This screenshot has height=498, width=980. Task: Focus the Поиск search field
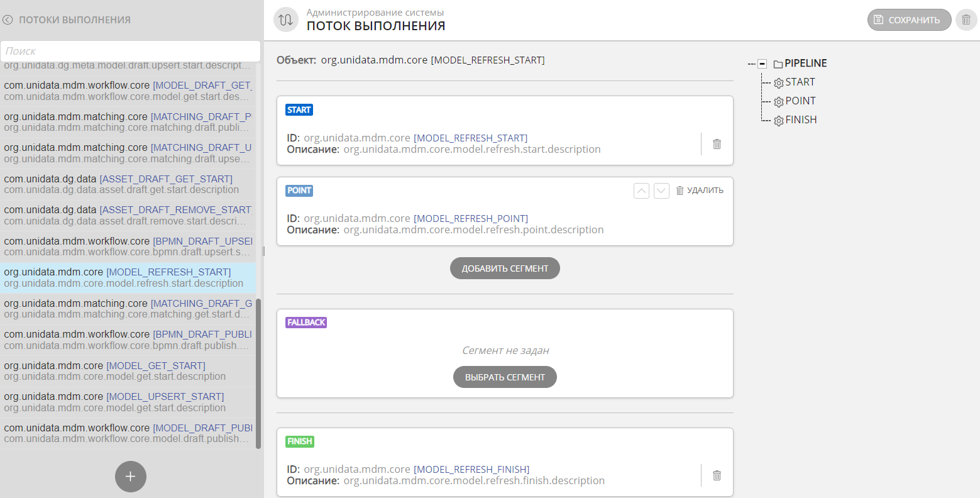(x=130, y=51)
